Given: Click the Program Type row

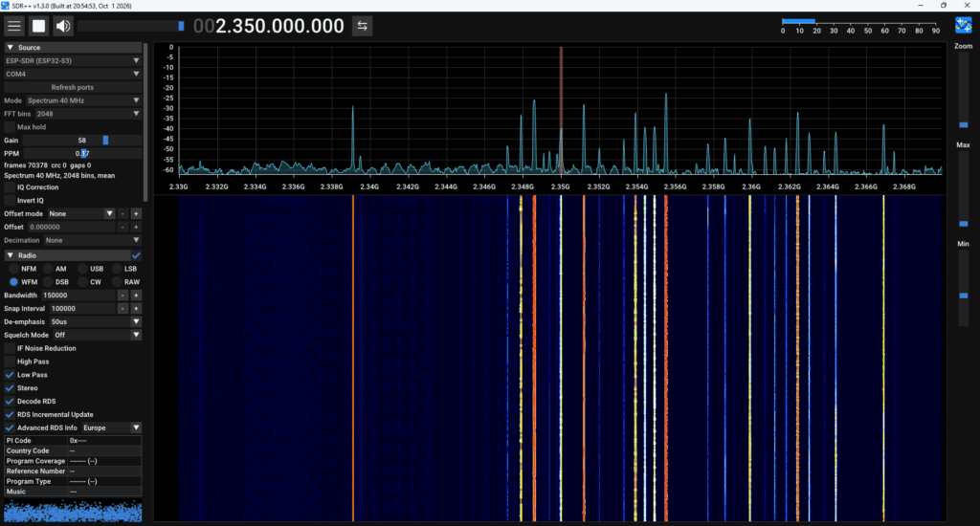Looking at the screenshot, I should (73, 481).
